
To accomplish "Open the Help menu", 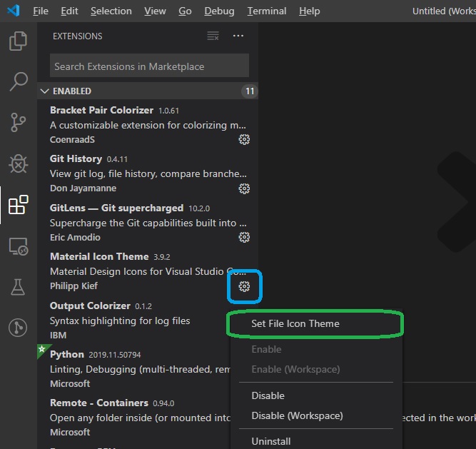I will point(309,11).
